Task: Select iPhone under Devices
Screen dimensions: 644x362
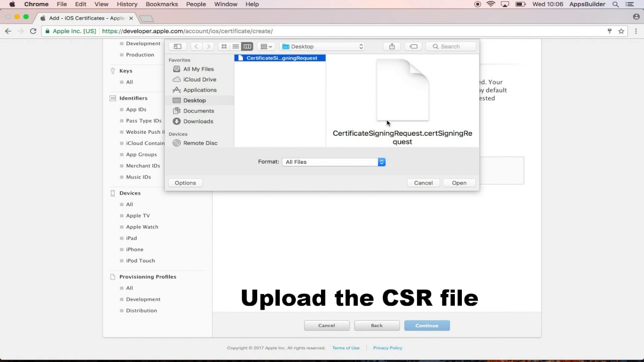Action: pyautogui.click(x=135, y=249)
